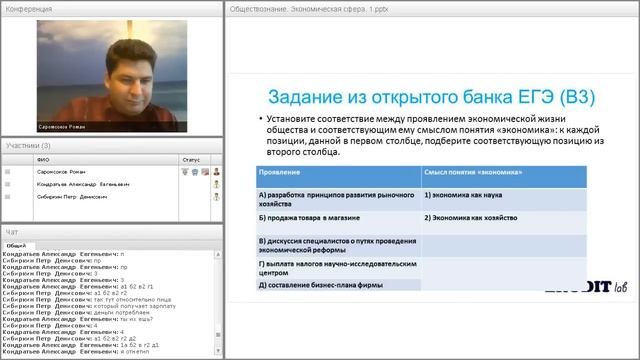The height and width of the screenshot is (360, 640).
Task: Click the 'Проявление' table header cell
Action: pos(338,177)
